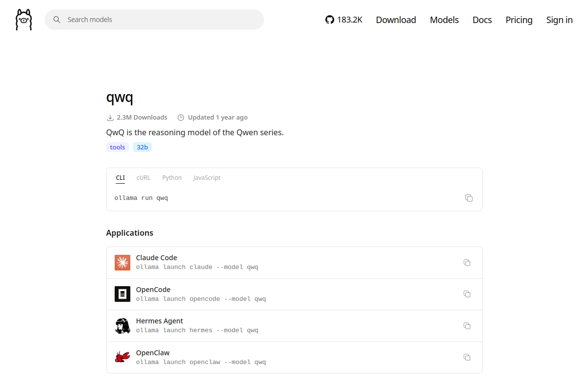The width and height of the screenshot is (588, 392).
Task: Open the Hermes Agent application title
Action: point(160,321)
